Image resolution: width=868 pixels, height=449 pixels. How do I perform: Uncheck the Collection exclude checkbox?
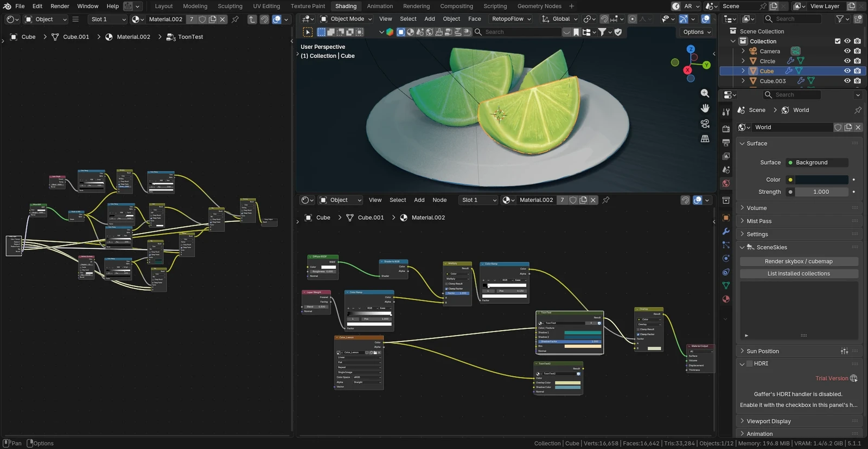click(838, 41)
